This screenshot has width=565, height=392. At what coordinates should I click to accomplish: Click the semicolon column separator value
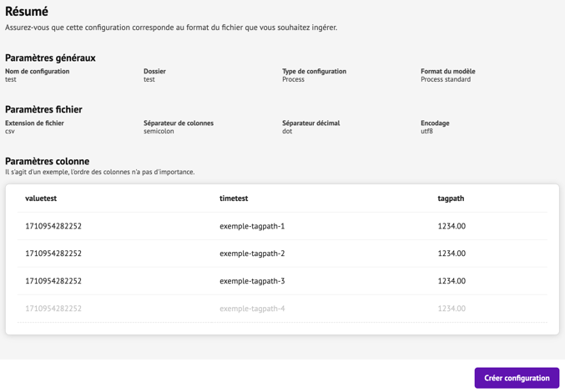click(x=159, y=131)
